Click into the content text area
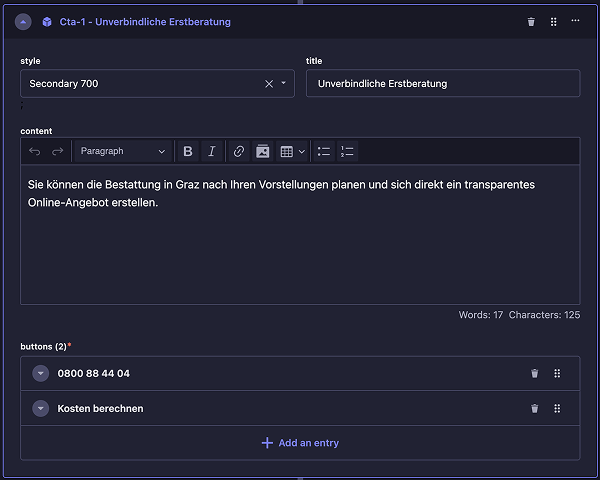Screen dimensions: 600x480 pos(300,234)
